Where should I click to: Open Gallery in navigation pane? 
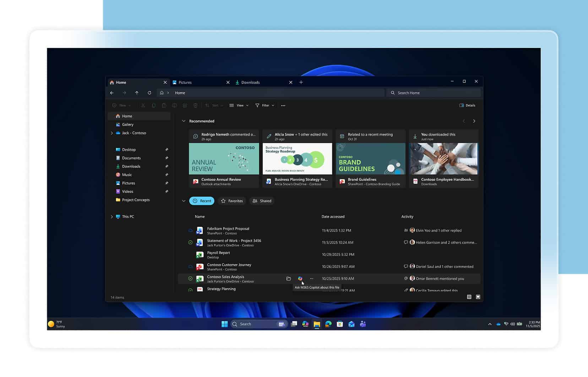point(127,125)
